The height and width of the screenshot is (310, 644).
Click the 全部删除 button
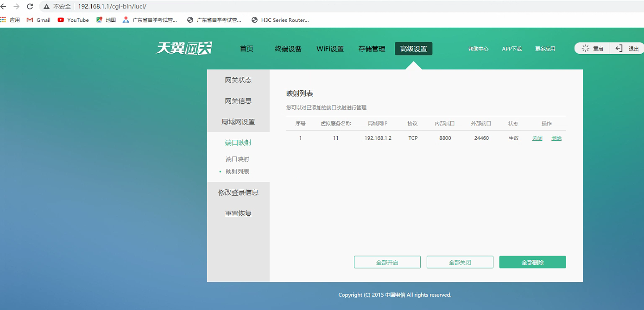533,262
